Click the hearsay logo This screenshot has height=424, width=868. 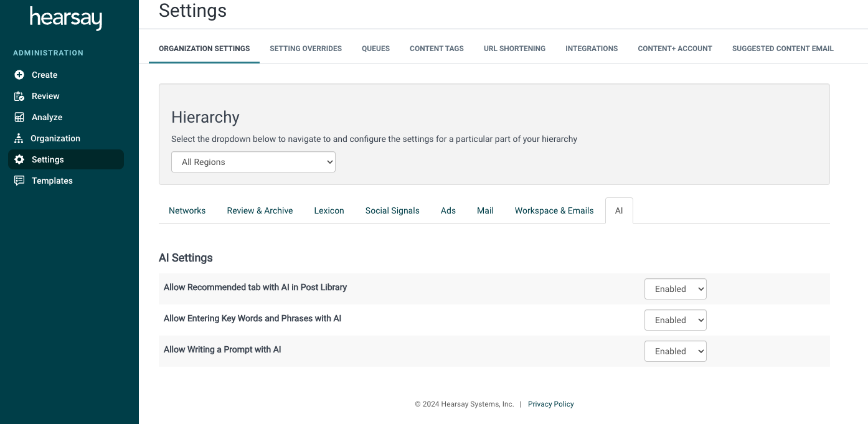[x=66, y=18]
